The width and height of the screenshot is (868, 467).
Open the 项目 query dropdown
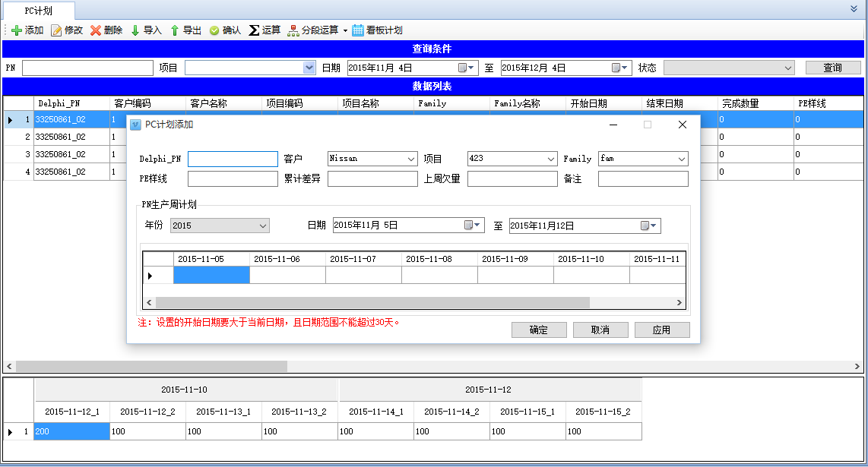tap(309, 68)
